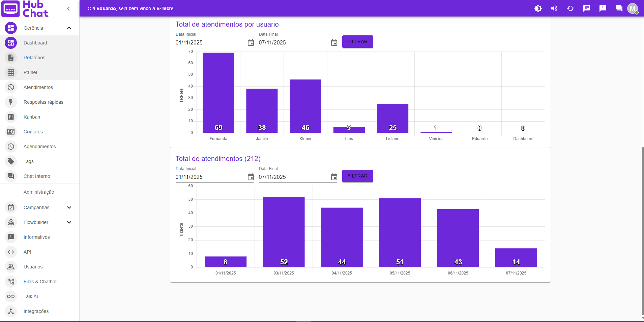644x322 pixels.
Task: Click the avatar with green online status badge
Action: [x=633, y=8]
